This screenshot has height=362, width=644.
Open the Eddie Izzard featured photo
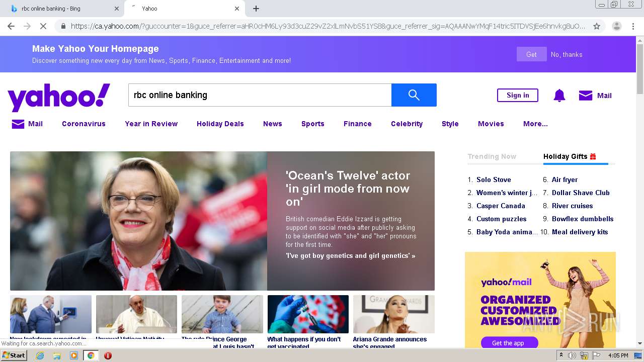(138, 221)
